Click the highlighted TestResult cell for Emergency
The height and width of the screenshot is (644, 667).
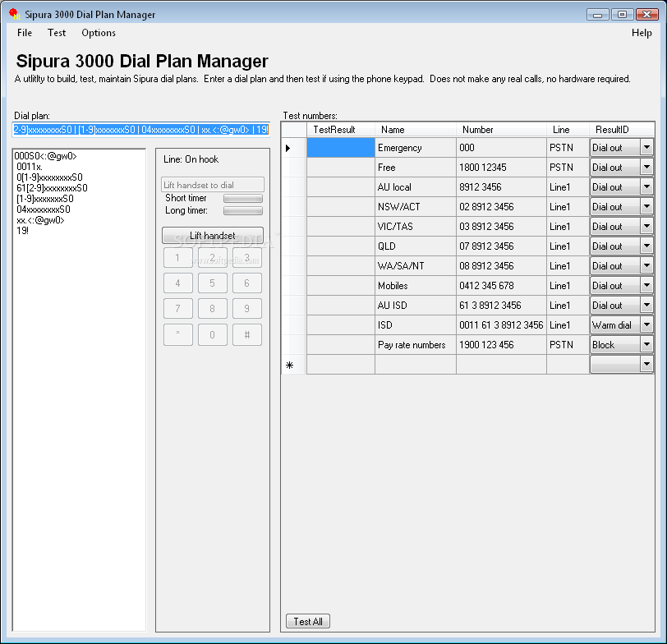click(x=341, y=148)
